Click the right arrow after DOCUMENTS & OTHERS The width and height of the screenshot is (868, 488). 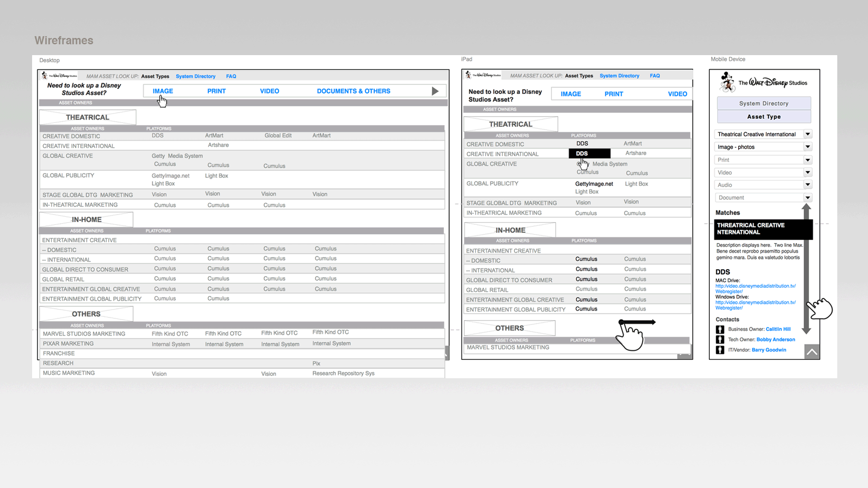coord(435,91)
